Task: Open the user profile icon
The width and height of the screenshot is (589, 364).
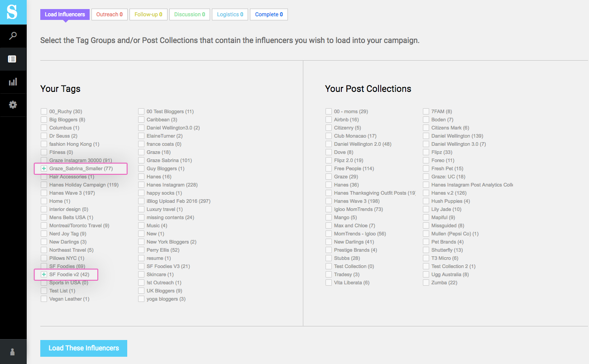Action: click(13, 352)
